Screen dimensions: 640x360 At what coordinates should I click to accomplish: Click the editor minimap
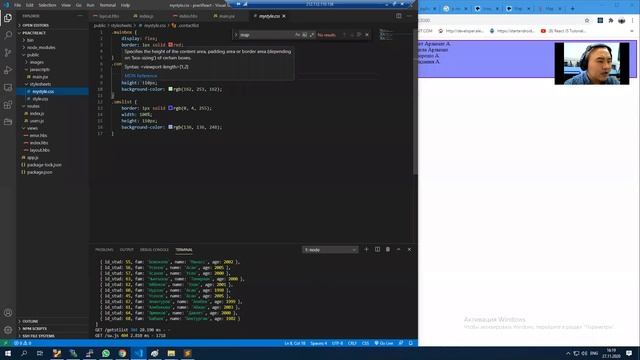pos(386,34)
